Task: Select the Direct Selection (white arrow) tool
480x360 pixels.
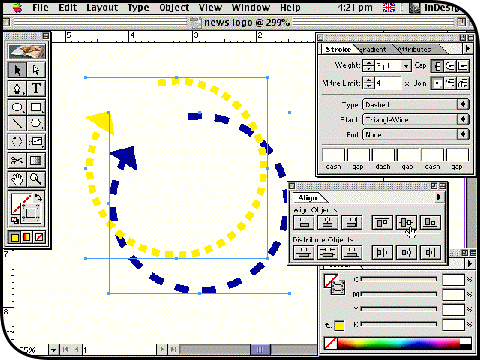Action: click(x=36, y=70)
